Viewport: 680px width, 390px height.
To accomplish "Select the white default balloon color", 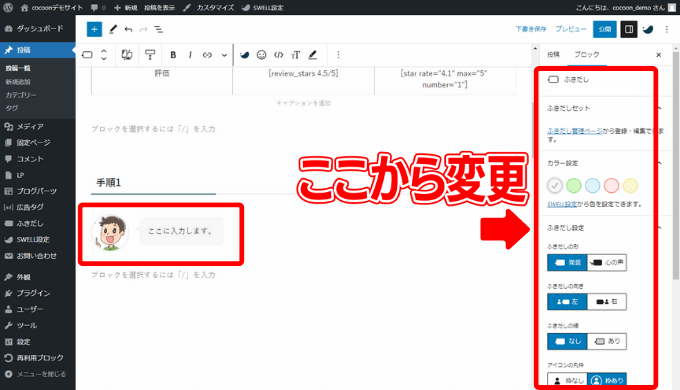I will [x=555, y=186].
